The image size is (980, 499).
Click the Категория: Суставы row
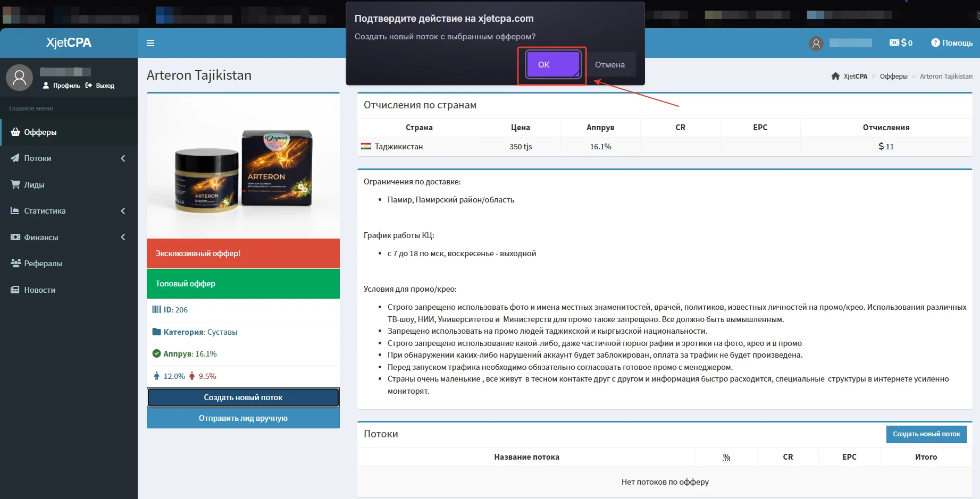tap(243, 332)
